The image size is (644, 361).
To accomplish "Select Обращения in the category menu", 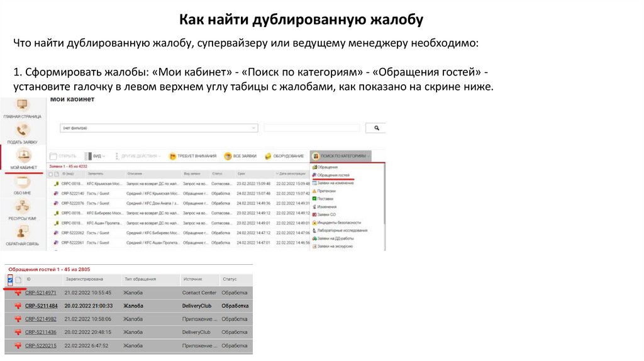I will click(325, 167).
